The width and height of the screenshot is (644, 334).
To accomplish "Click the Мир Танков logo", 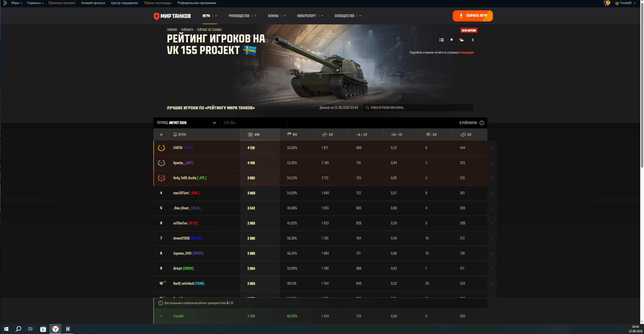I will pos(172,16).
